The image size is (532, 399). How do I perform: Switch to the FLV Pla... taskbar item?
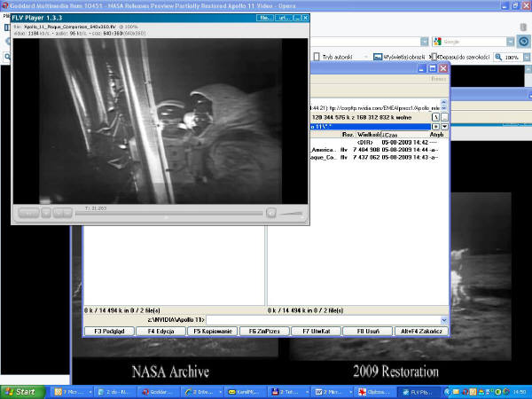(419, 392)
